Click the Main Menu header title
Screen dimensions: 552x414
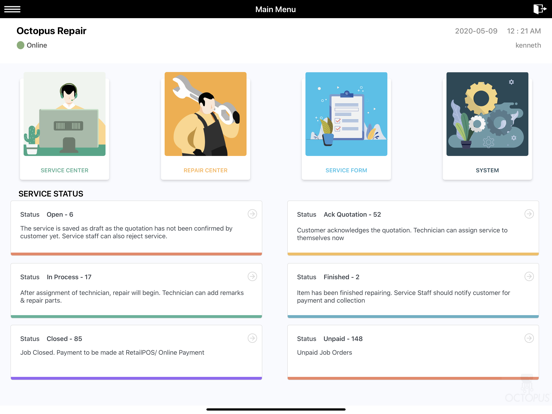[x=276, y=10]
